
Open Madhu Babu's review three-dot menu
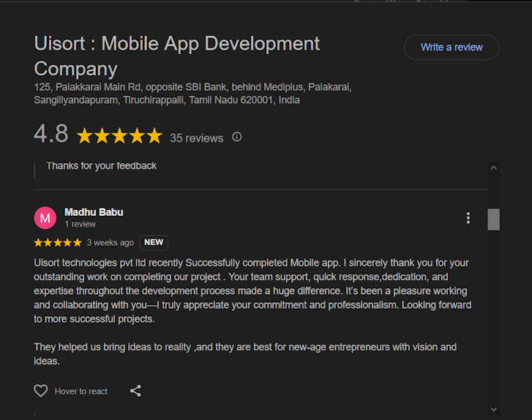tap(468, 218)
